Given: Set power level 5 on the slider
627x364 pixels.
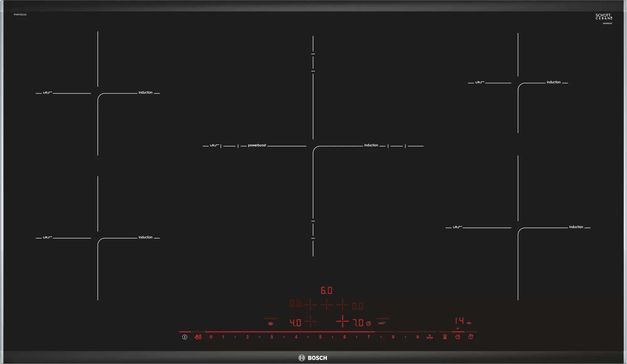Looking at the screenshot, I should [320, 337].
